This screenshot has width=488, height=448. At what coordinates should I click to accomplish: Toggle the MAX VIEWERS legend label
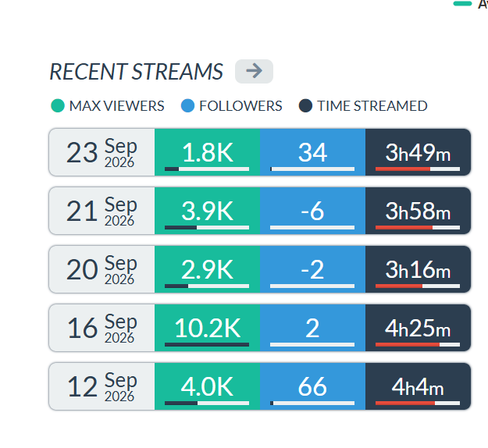116,106
